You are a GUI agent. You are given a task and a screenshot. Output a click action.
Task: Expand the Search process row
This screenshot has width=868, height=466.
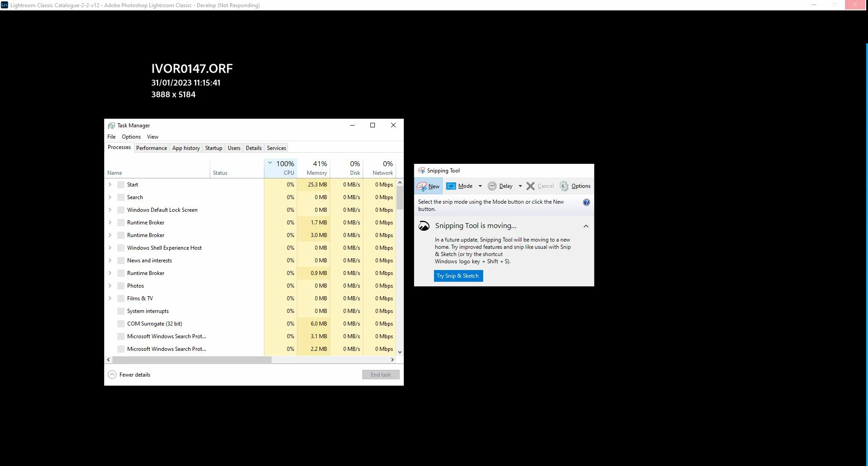point(110,197)
